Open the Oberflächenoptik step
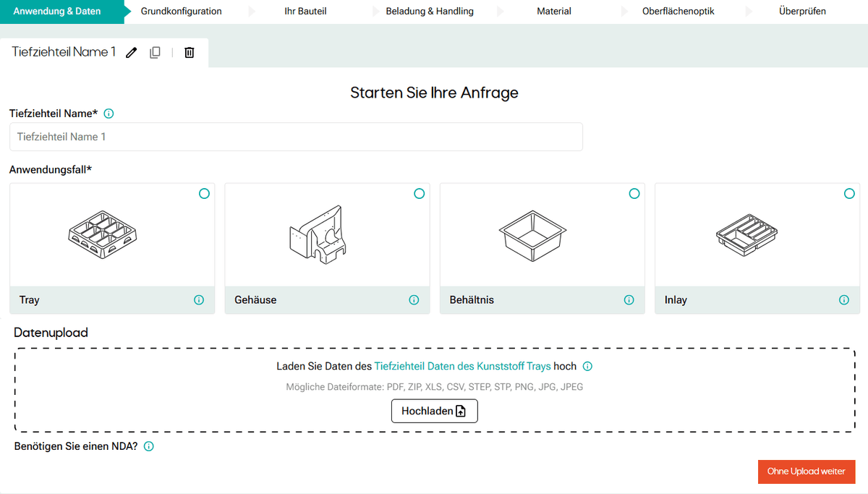The height and width of the screenshot is (494, 868). [x=678, y=12]
